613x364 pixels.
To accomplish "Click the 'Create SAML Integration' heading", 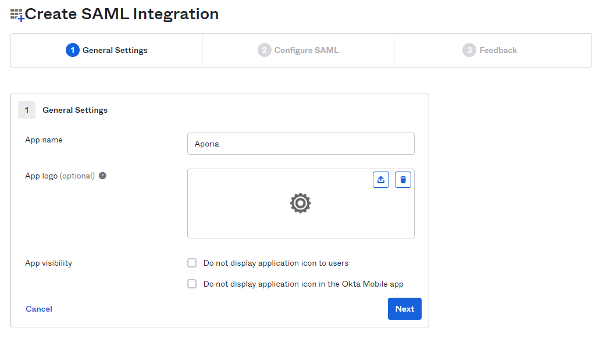I will (x=122, y=14).
